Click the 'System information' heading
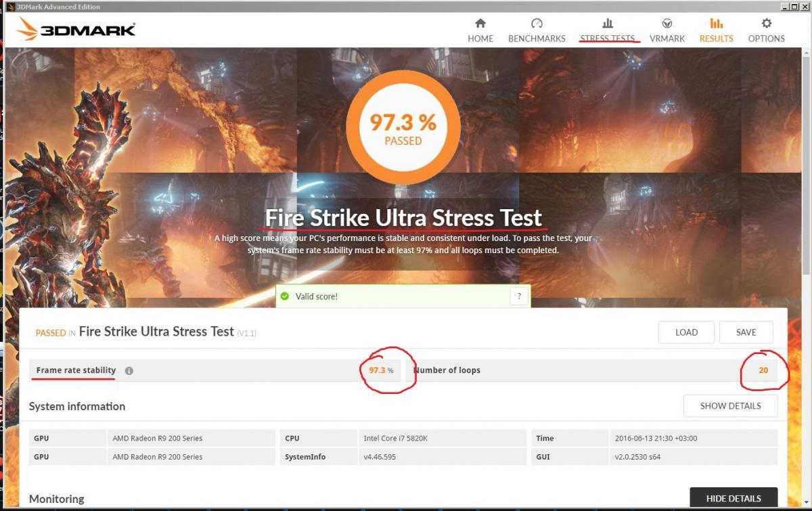Screen dimensions: 812x511 point(77,406)
